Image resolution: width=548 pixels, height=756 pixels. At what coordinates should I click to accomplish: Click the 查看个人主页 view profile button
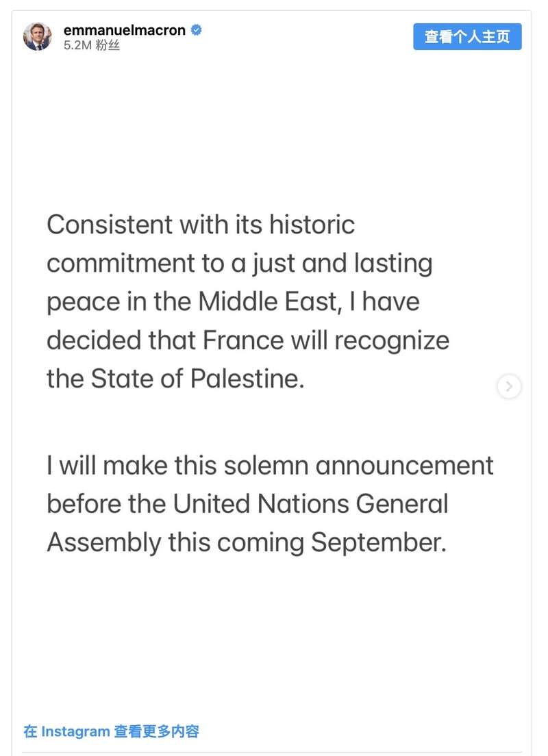[x=467, y=37]
